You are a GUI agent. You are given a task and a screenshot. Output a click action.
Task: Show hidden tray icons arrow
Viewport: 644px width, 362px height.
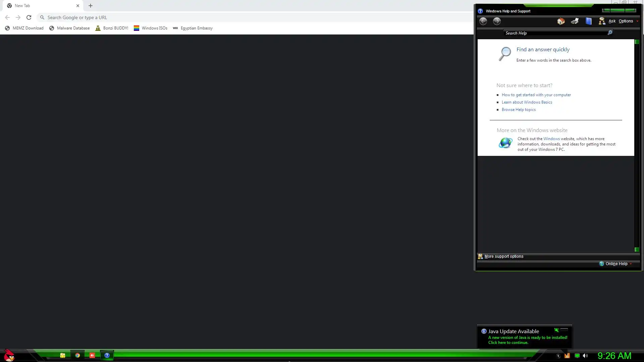(558, 356)
